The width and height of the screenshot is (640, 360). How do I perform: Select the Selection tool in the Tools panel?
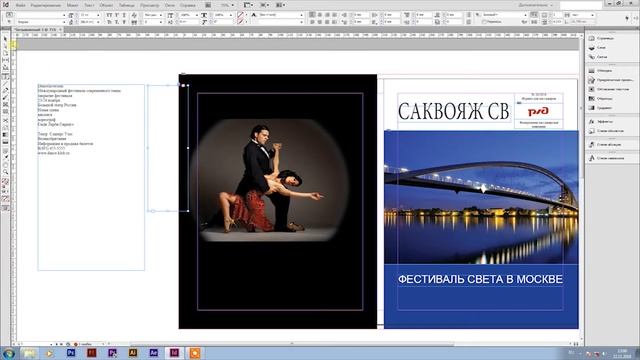5,39
